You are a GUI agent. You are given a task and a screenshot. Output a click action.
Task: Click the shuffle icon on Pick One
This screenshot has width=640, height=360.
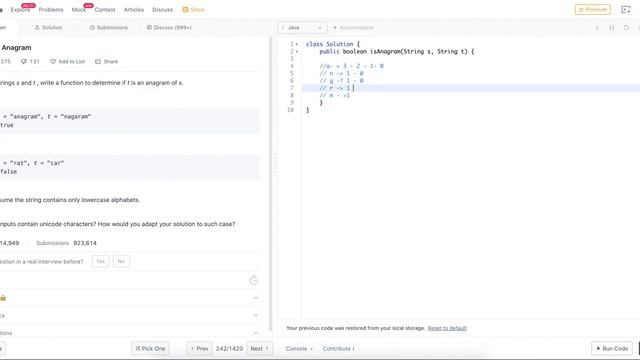coord(138,349)
